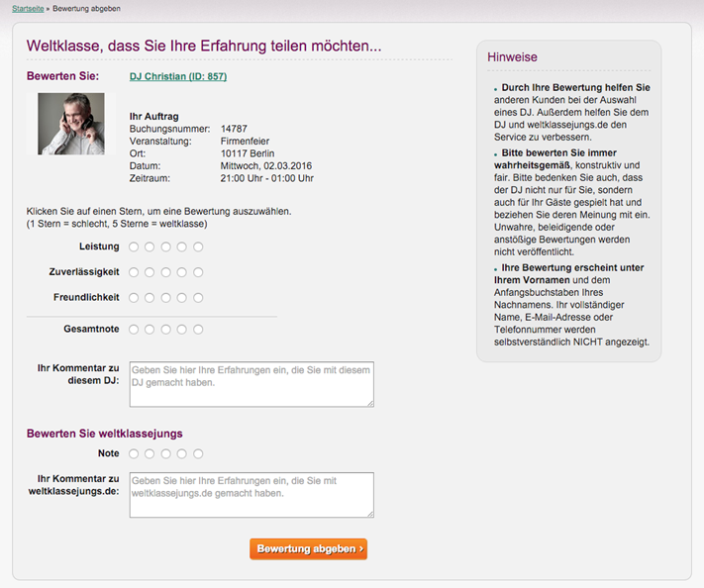Select 5 stars for Gesamtnote
The image size is (704, 588).
198,330
